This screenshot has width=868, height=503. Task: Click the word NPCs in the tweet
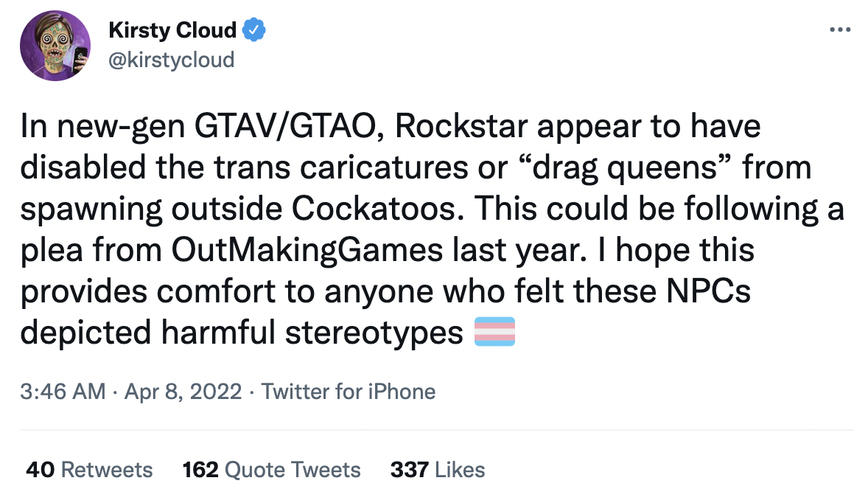(709, 291)
